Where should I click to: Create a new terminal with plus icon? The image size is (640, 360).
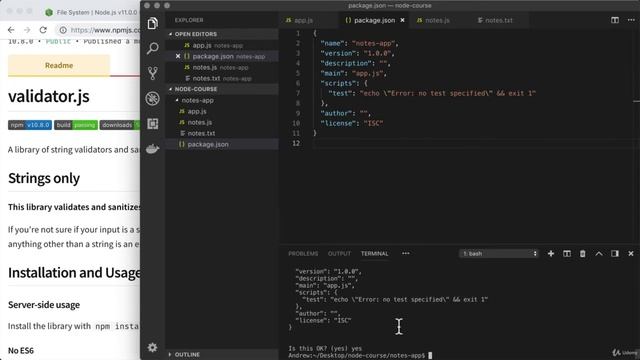pyautogui.click(x=551, y=253)
